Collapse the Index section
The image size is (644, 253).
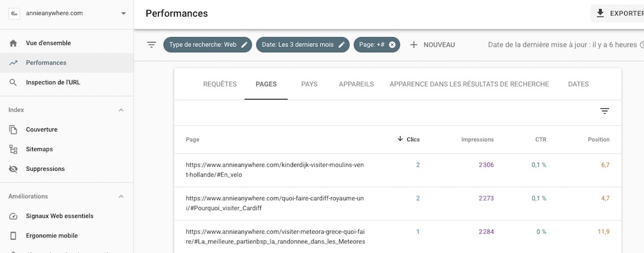(x=121, y=110)
